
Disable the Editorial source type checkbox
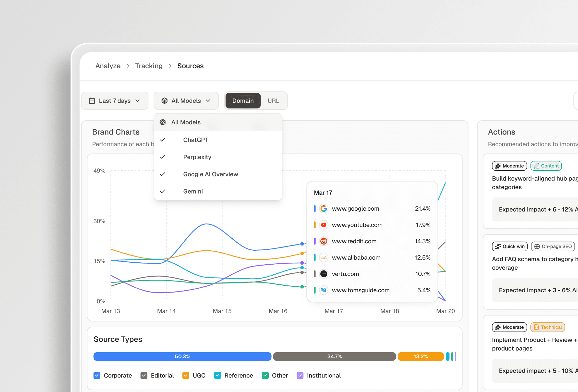coord(144,375)
